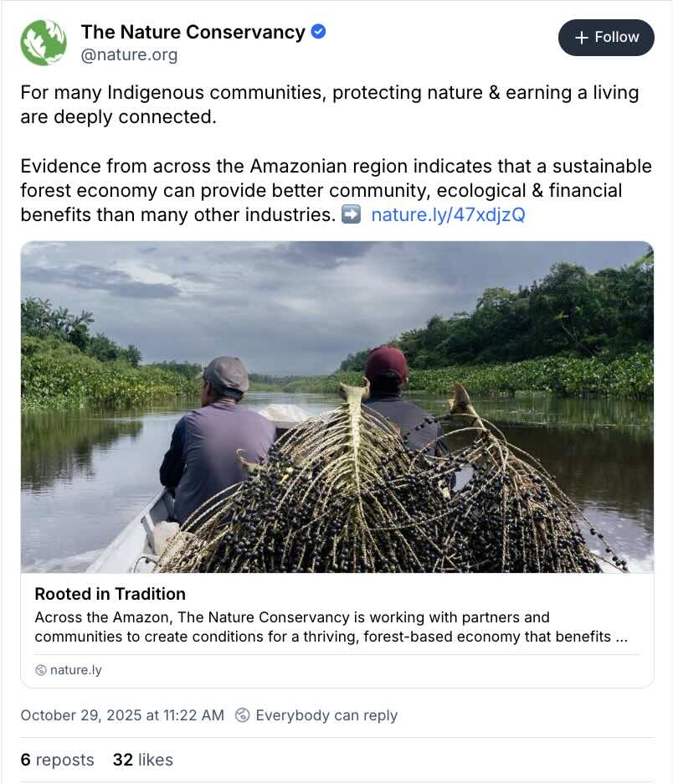Click the Rooted in Tradition headline text
The height and width of the screenshot is (784, 673).
pos(110,594)
